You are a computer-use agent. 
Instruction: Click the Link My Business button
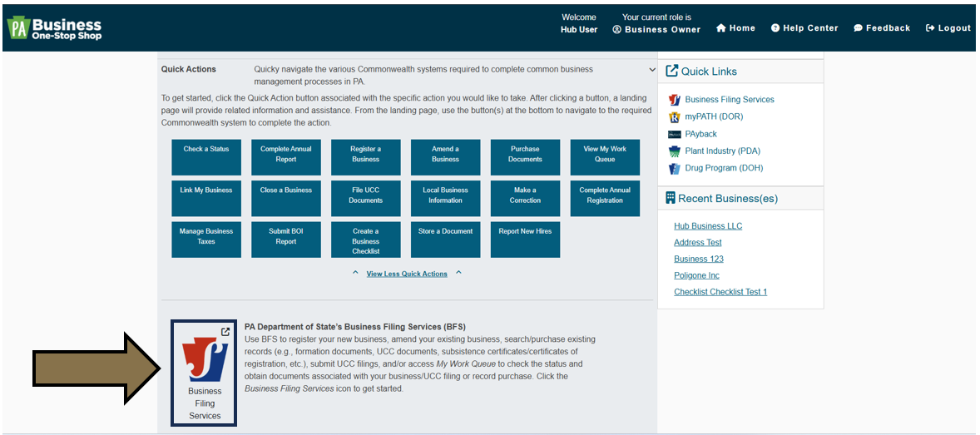pos(206,198)
